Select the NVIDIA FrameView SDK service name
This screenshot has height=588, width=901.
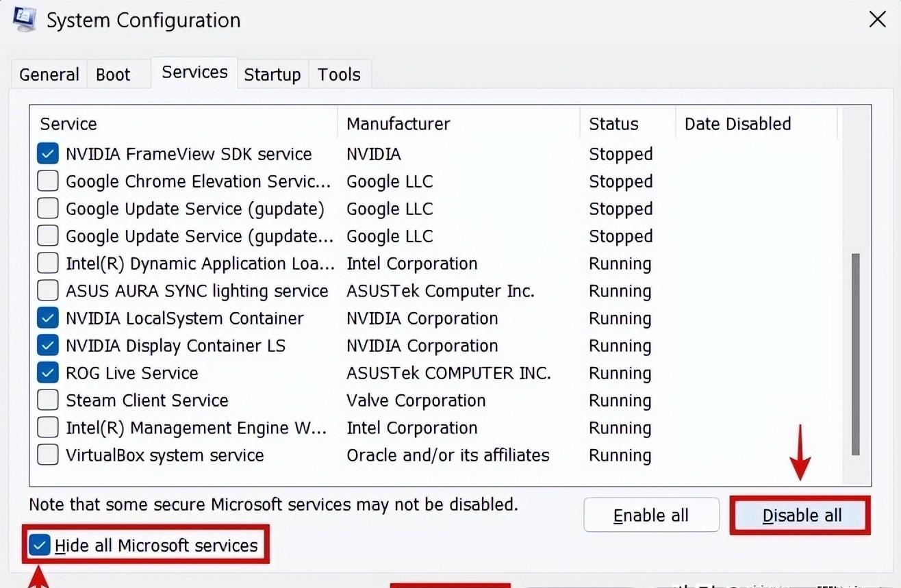click(x=189, y=154)
